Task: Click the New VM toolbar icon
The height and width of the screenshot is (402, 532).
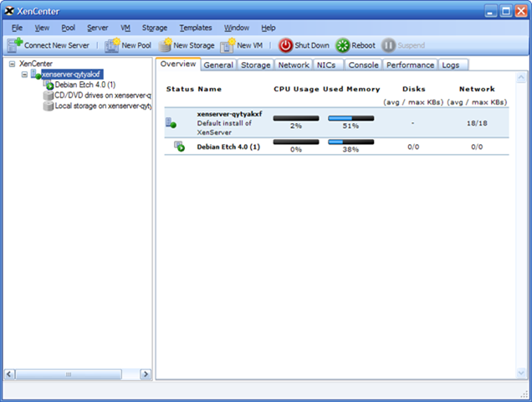Action: pos(228,45)
